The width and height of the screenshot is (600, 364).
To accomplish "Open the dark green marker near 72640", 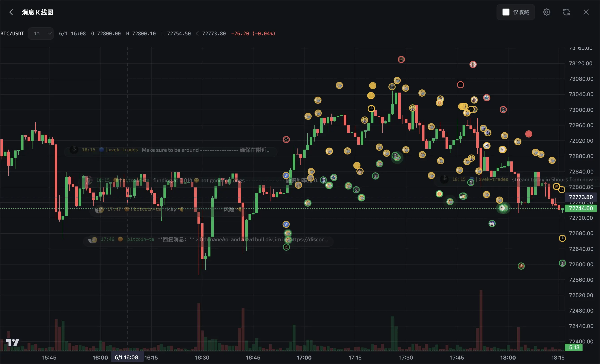I will [x=286, y=247].
